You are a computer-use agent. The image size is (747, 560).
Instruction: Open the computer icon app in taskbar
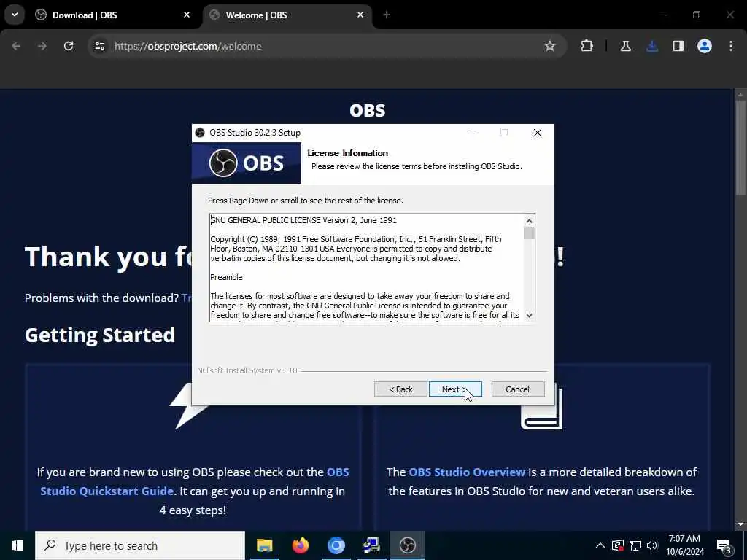[x=371, y=545]
